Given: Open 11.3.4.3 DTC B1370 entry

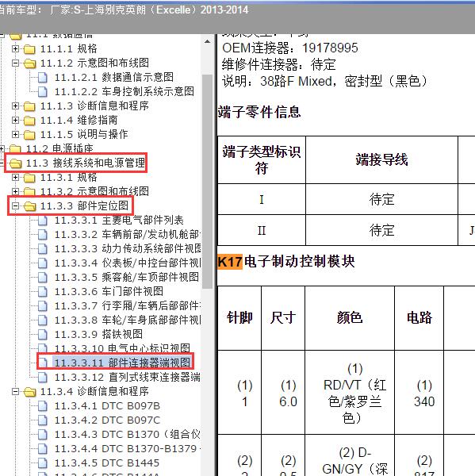Looking at the screenshot, I should pyautogui.click(x=128, y=435).
